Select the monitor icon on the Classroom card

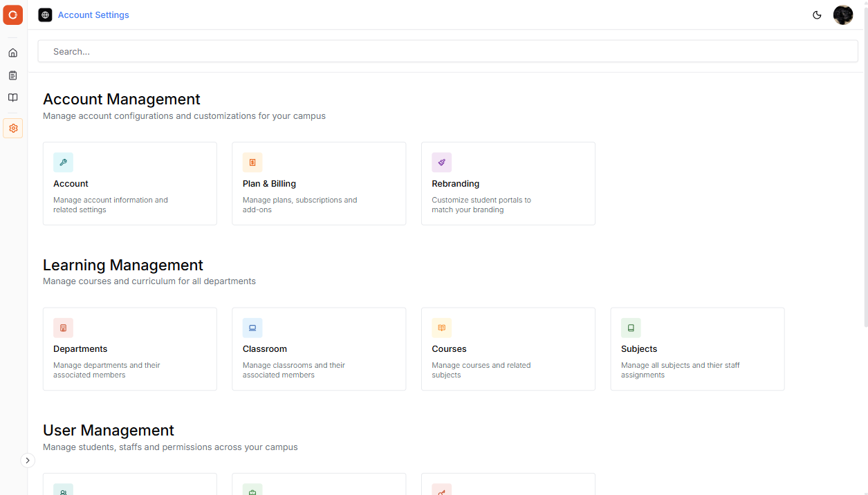tap(252, 327)
